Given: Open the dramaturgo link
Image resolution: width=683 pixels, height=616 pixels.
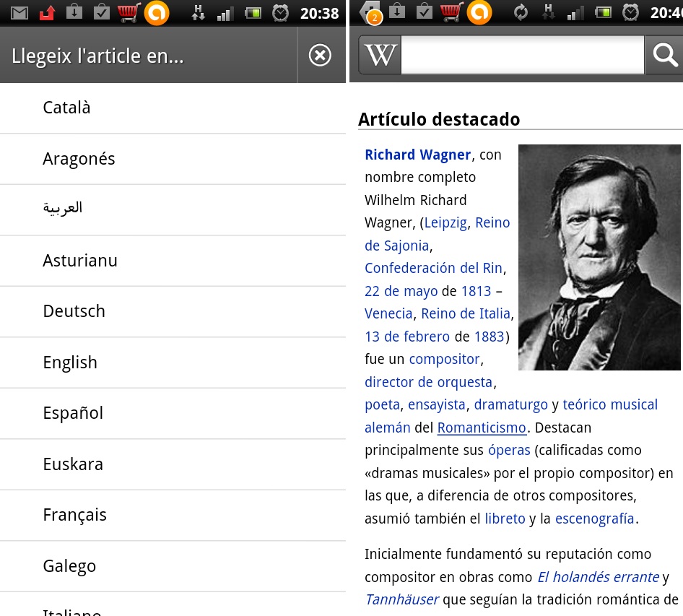Looking at the screenshot, I should 510,404.
